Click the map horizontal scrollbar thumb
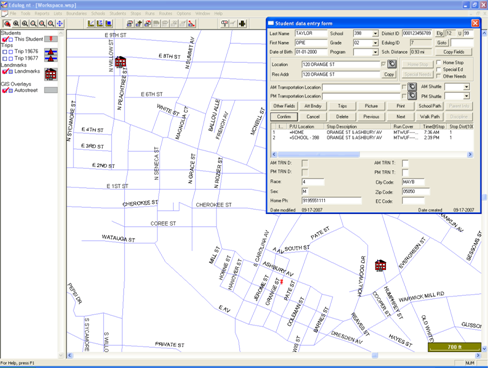Image resolution: width=488 pixels, height=368 pixels. 375,355
